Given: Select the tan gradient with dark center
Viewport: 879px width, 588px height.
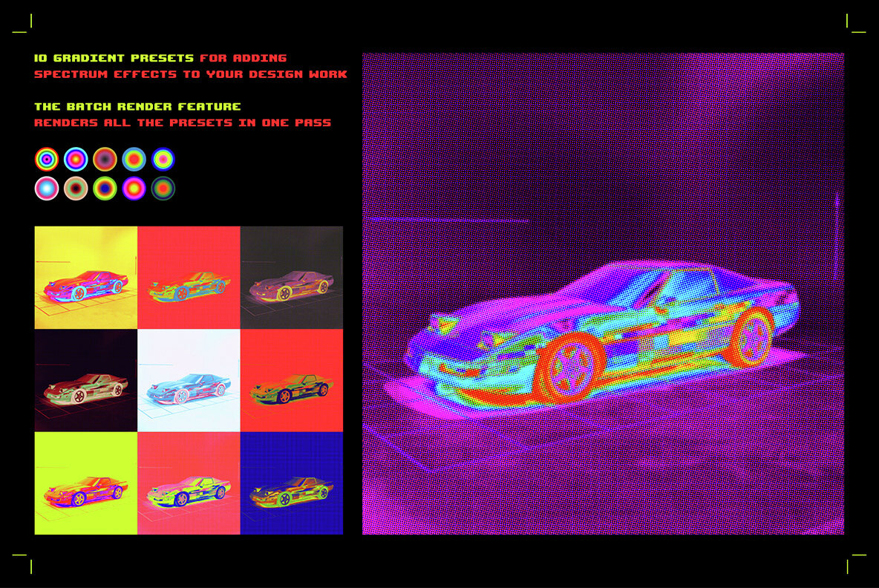Looking at the screenshot, I should [76, 188].
